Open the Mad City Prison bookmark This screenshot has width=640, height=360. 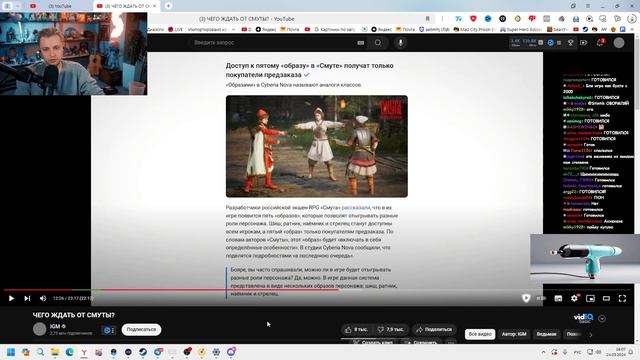[474, 29]
